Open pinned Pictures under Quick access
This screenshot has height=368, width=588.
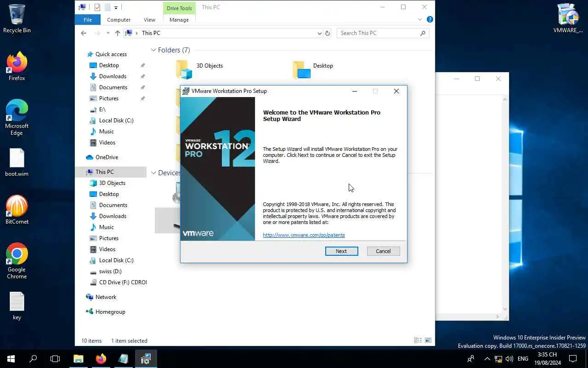109,98
